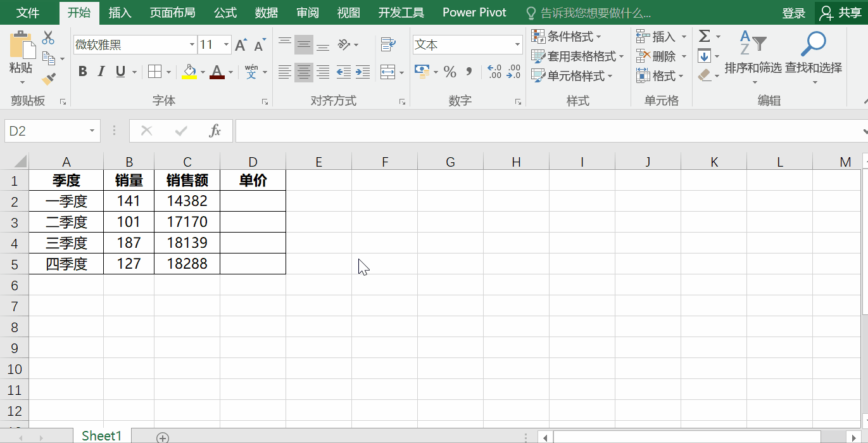
Task: Select cell C3 with value 17170
Action: pos(187,222)
